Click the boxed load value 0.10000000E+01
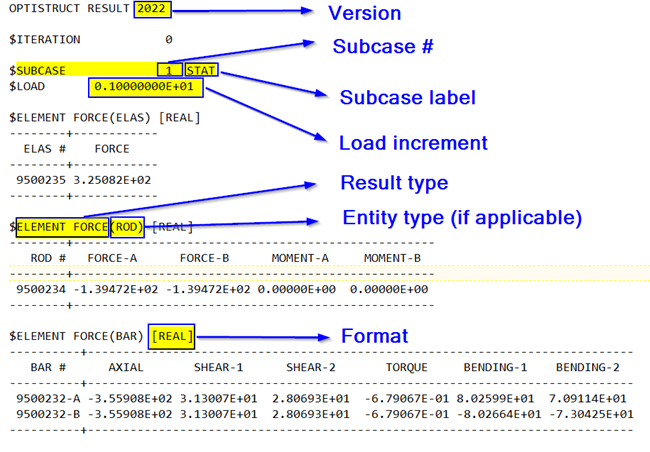 coord(146,88)
